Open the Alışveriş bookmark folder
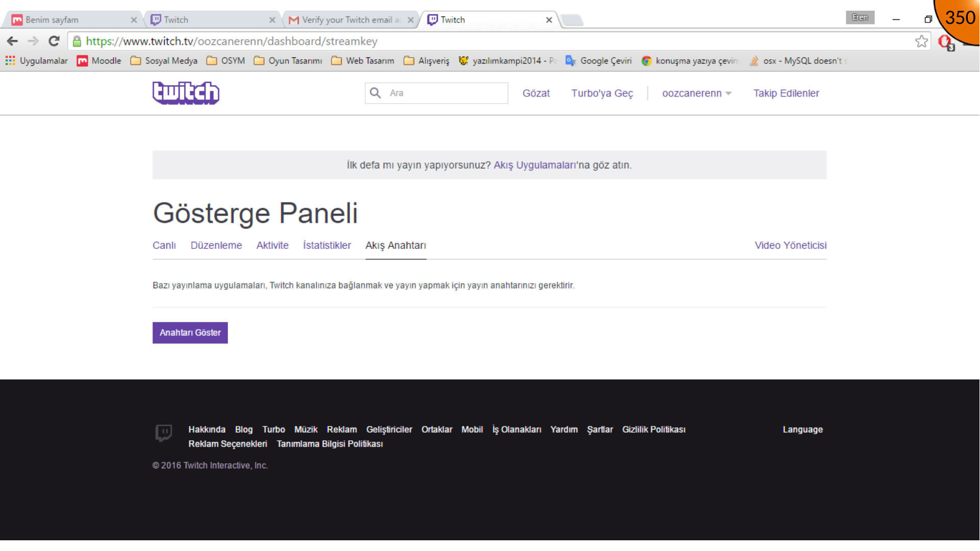The width and height of the screenshot is (980, 551). 426,61
